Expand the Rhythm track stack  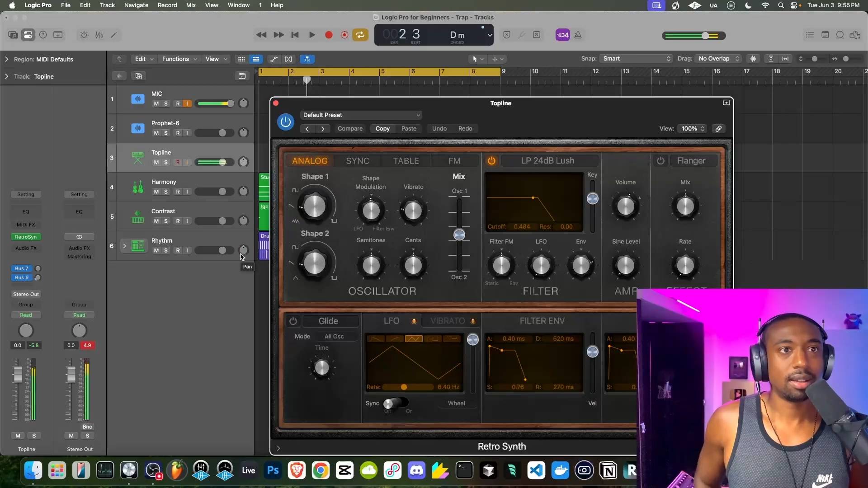click(124, 246)
